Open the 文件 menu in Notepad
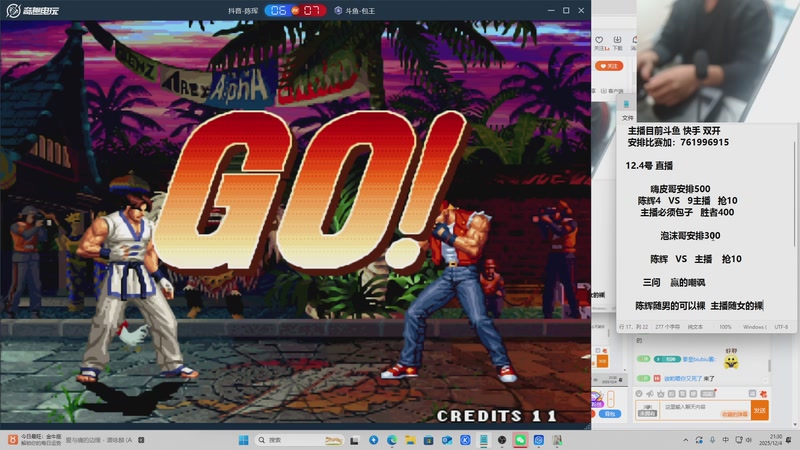 click(x=627, y=118)
